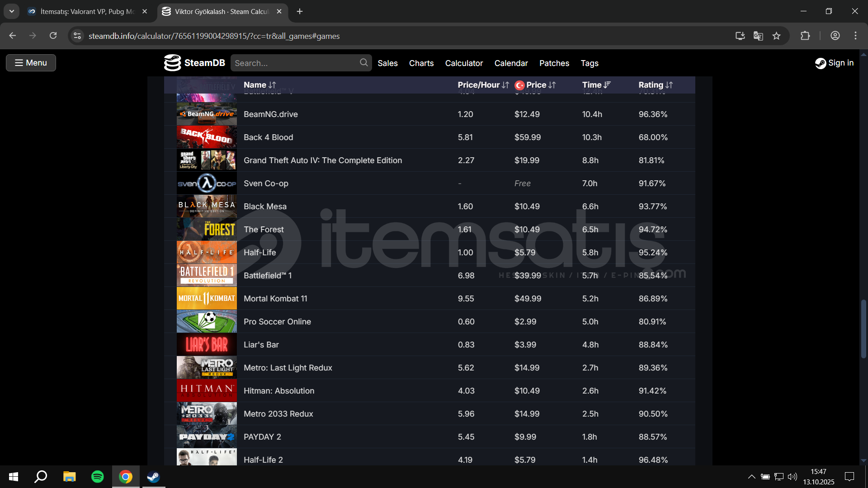868x488 pixels.
Task: Click the install app icon in address bar
Action: point(740,36)
